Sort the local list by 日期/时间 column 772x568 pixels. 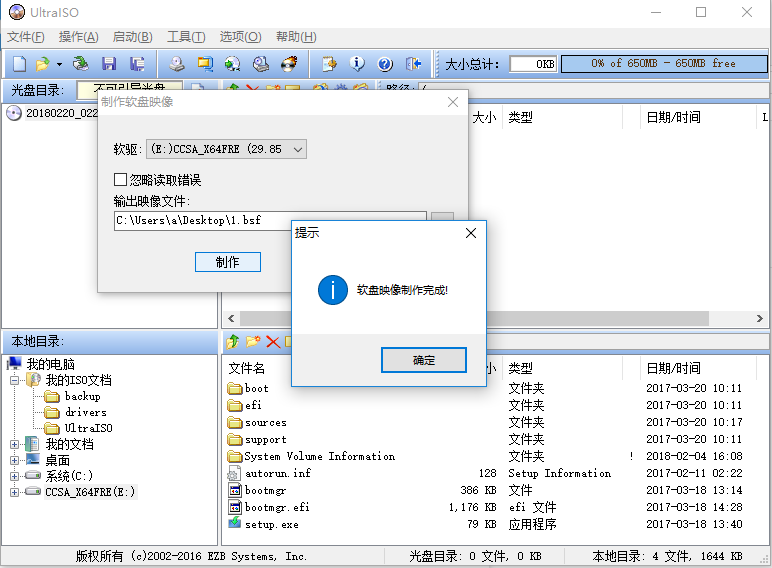coord(673,368)
